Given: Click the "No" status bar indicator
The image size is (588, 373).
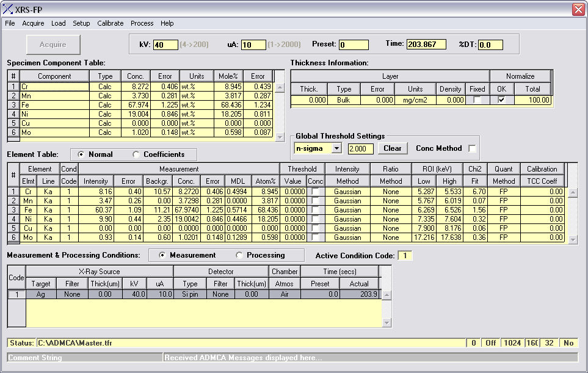Looking at the screenshot, I should (x=568, y=342).
